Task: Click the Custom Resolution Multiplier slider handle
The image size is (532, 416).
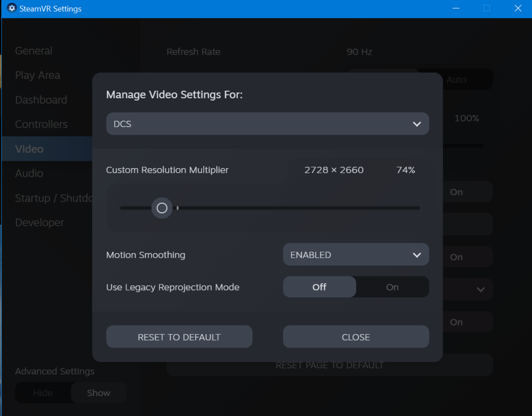Action: (x=162, y=208)
